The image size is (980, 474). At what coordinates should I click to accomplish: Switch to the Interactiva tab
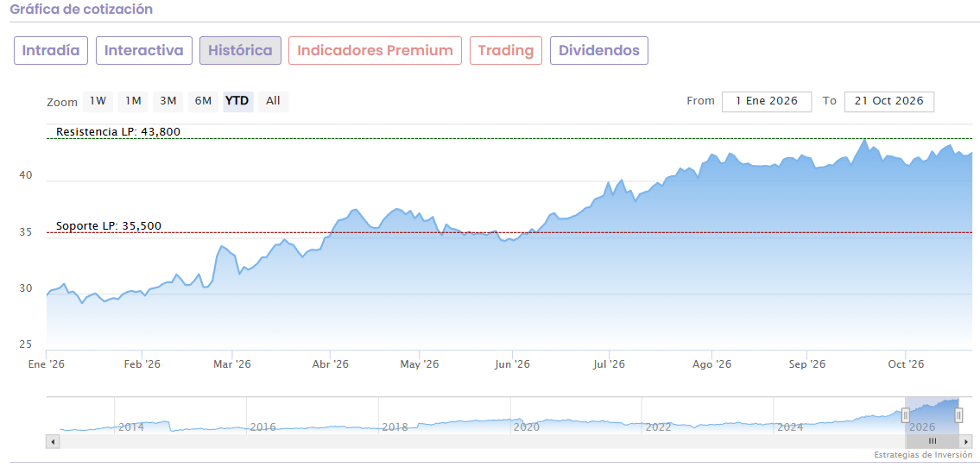(x=143, y=51)
